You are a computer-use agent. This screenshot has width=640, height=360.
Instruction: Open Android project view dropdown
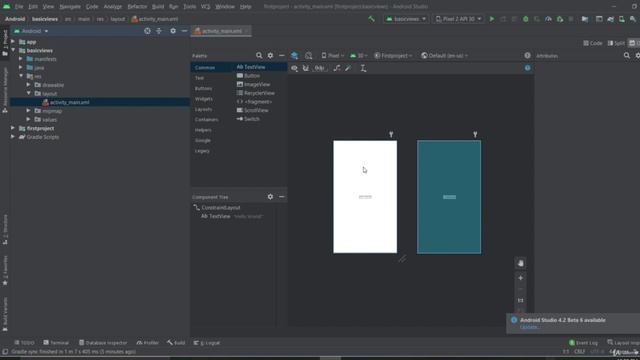click(31, 31)
